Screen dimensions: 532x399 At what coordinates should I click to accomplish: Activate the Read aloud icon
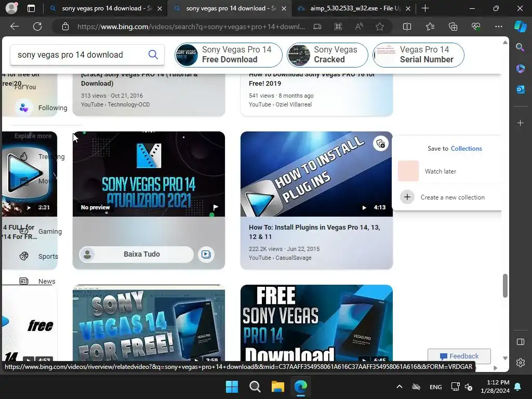coord(359,26)
